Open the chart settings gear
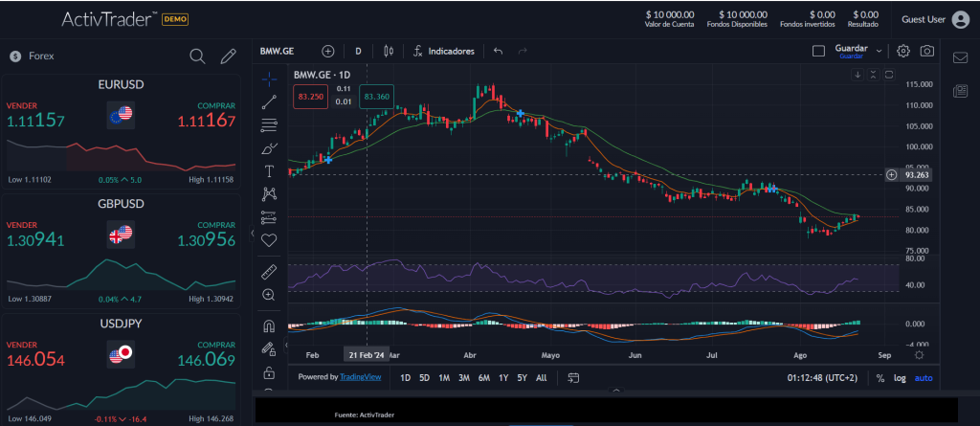The height and width of the screenshot is (426, 980). 903,51
